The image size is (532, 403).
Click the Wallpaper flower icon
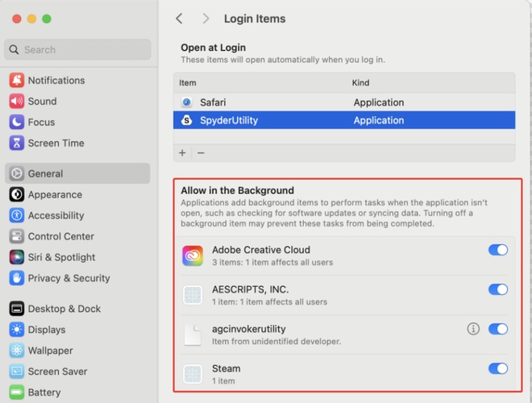17,350
